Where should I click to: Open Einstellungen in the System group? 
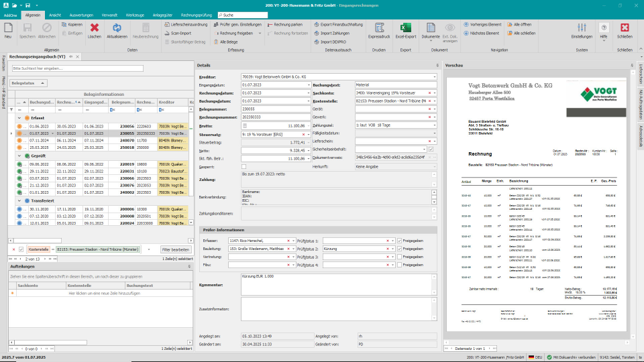pos(582,28)
